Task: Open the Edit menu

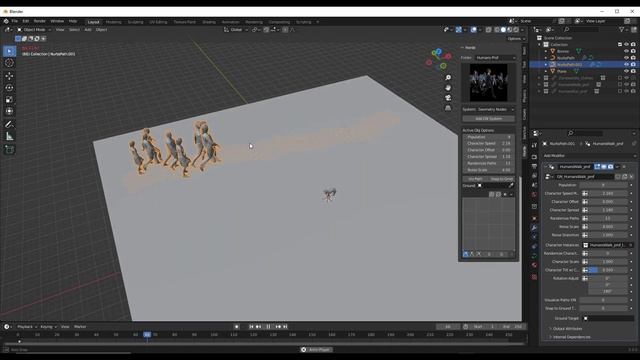Action: pos(26,21)
